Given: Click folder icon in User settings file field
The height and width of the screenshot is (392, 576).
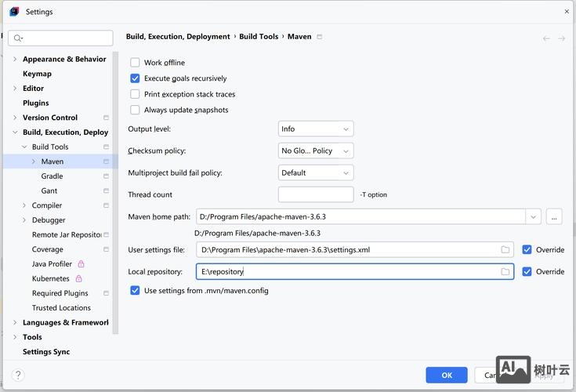Looking at the screenshot, I should [x=505, y=249].
